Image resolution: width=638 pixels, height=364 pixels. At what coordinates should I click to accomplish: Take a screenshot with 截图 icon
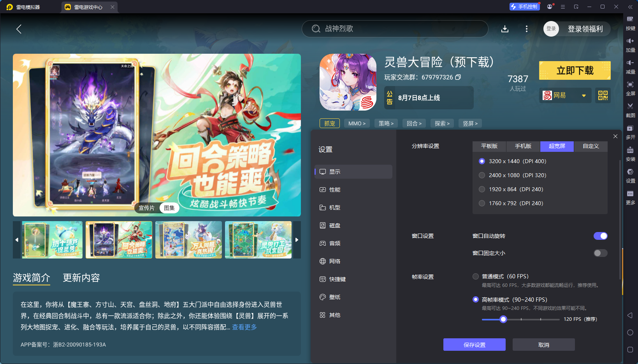click(630, 111)
